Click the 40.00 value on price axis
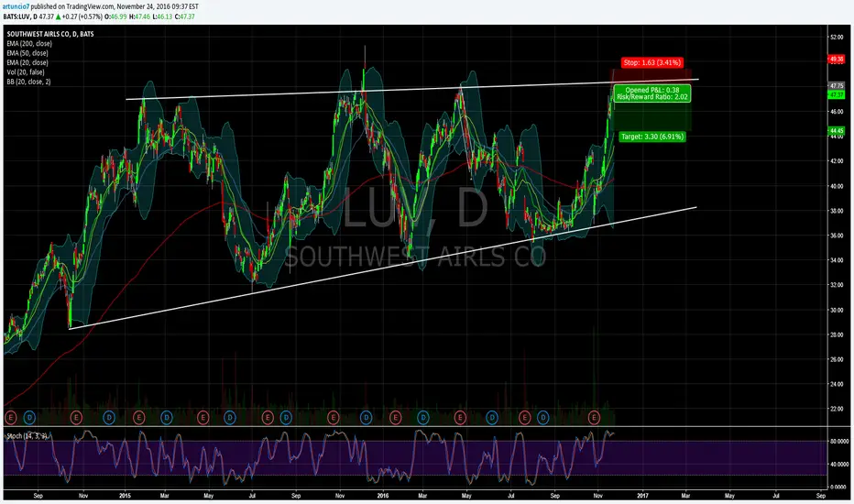Image resolution: width=854 pixels, height=504 pixels. point(837,186)
